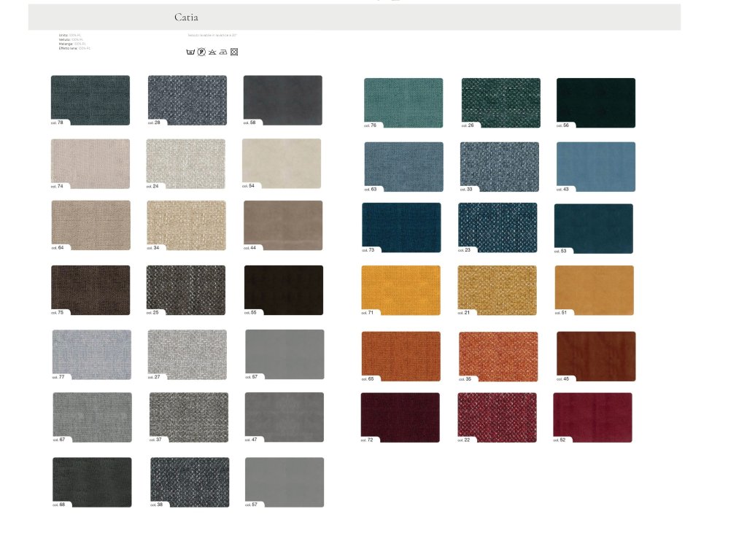Select the mustard yellow swatch col. 71
The height and width of the screenshot is (560, 747).
(x=401, y=289)
